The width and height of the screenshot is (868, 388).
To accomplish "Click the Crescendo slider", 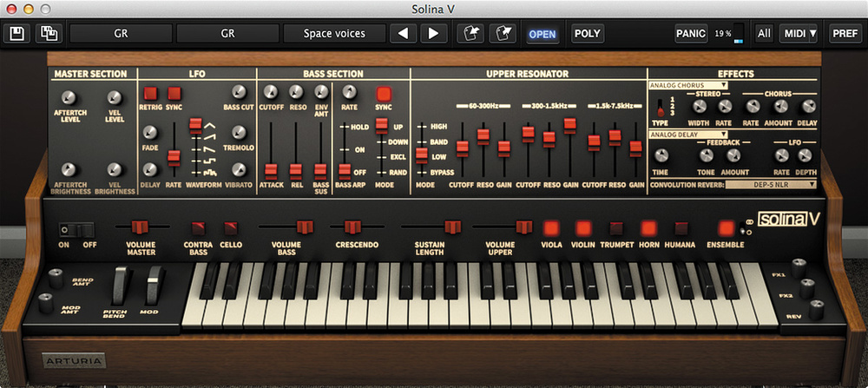I will [x=357, y=227].
